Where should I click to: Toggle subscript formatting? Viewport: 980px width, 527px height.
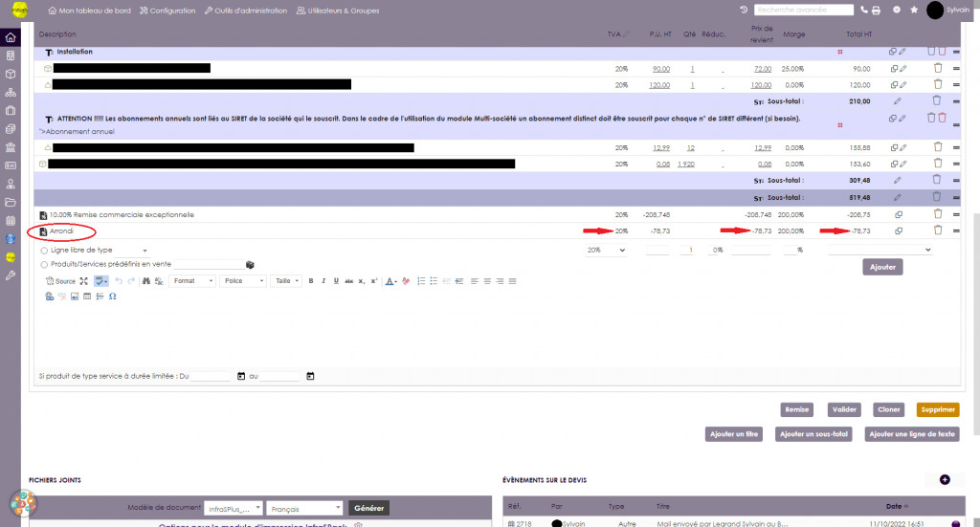click(x=361, y=281)
